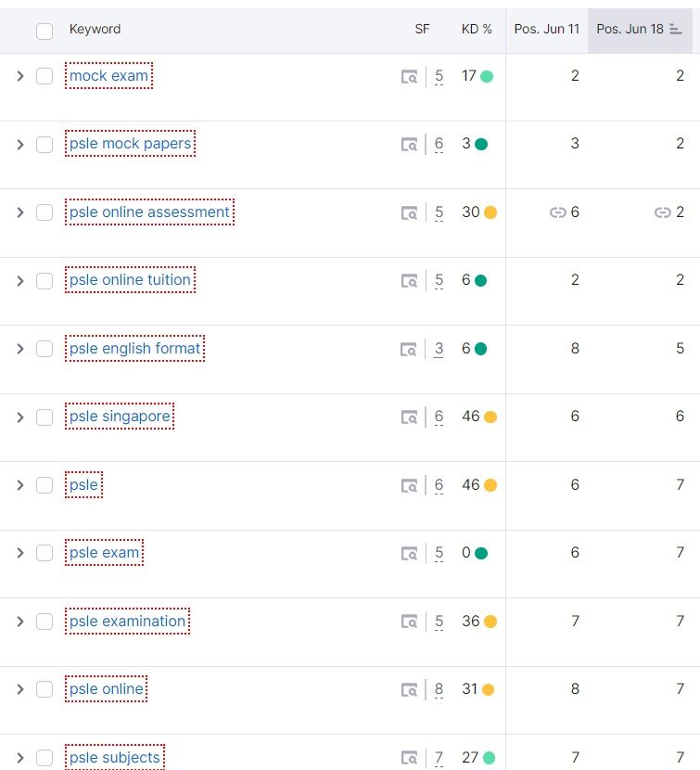
Task: Click SERP view icon for psle singapore
Action: coord(409,417)
